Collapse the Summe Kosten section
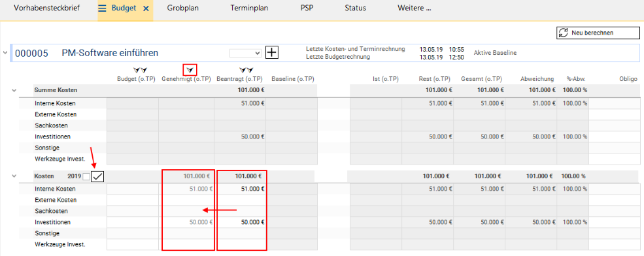This screenshot has width=644, height=256. 14,90
